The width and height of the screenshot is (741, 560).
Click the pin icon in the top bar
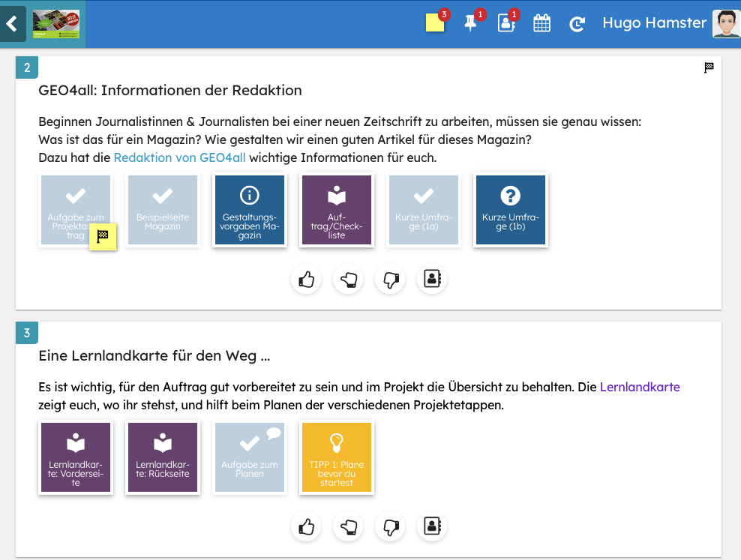tap(472, 23)
